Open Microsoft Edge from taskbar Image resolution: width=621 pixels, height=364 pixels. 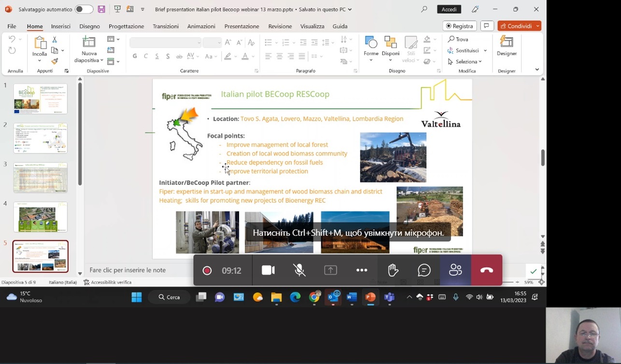295,297
